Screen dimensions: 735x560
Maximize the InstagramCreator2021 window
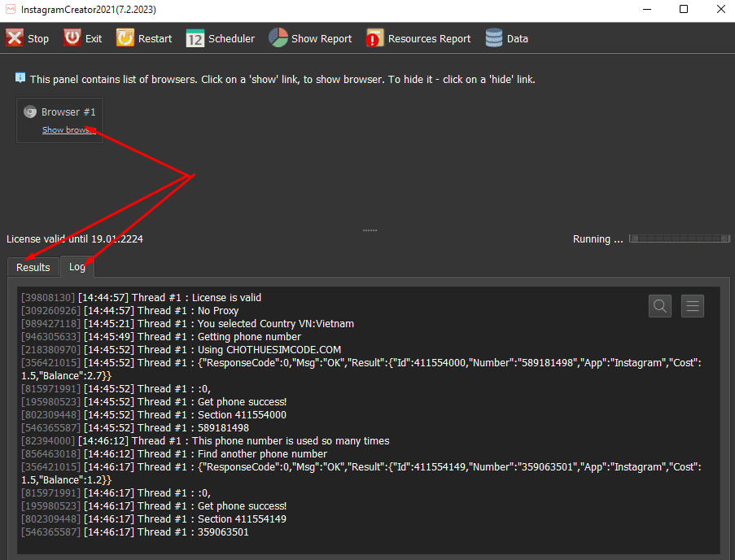pos(684,10)
